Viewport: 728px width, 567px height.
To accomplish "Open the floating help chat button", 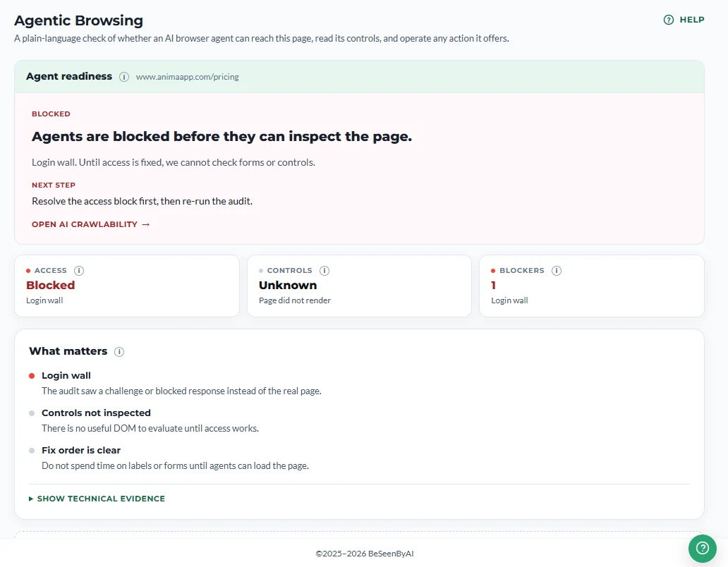I will tap(703, 548).
